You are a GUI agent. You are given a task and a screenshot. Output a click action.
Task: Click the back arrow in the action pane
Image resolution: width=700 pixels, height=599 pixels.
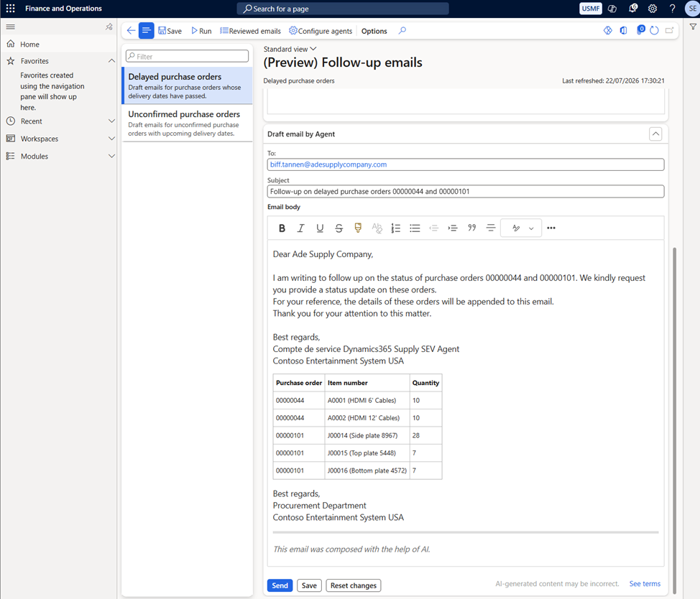pyautogui.click(x=131, y=31)
